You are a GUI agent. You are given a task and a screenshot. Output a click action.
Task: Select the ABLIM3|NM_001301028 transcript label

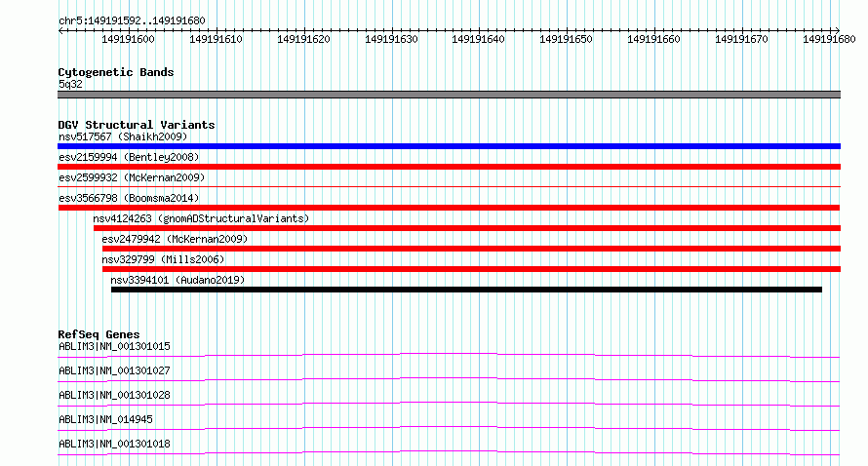[x=114, y=395]
